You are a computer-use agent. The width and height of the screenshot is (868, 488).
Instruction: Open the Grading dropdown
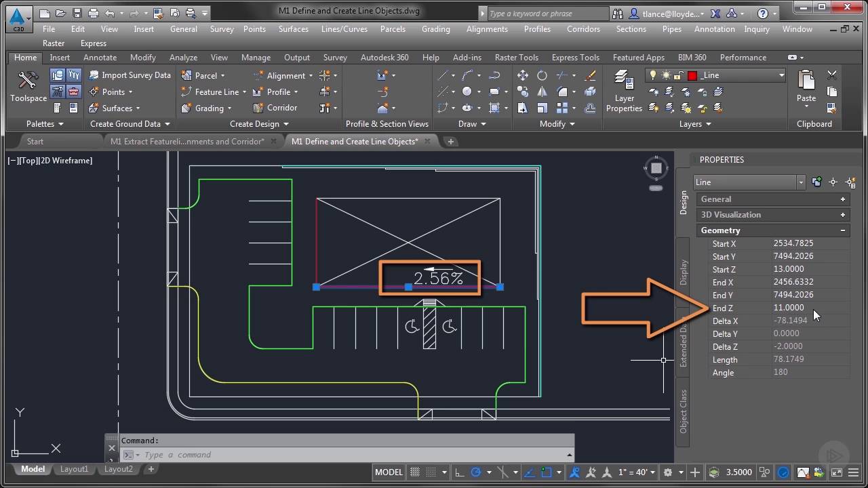(x=207, y=108)
